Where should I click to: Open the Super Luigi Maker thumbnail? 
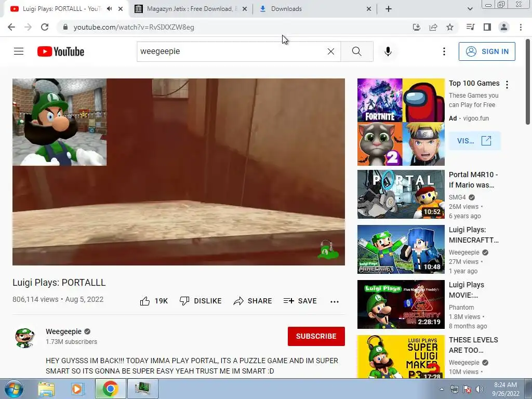[x=401, y=356]
